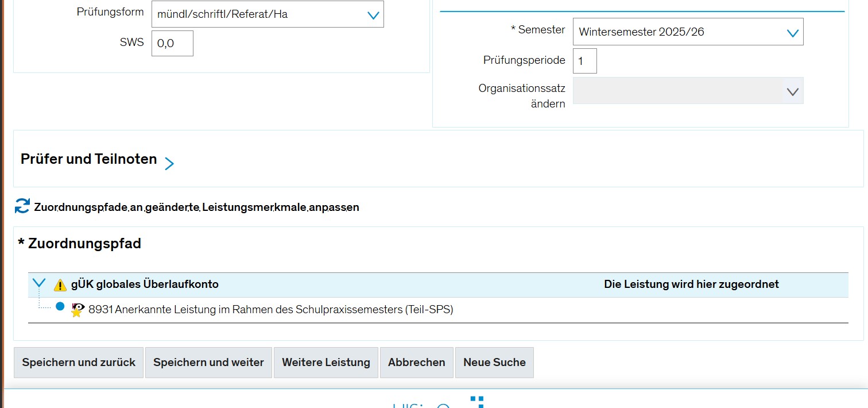Click the Prüfungsperiode input field
Viewport: 868px width, 408px height.
[x=585, y=61]
